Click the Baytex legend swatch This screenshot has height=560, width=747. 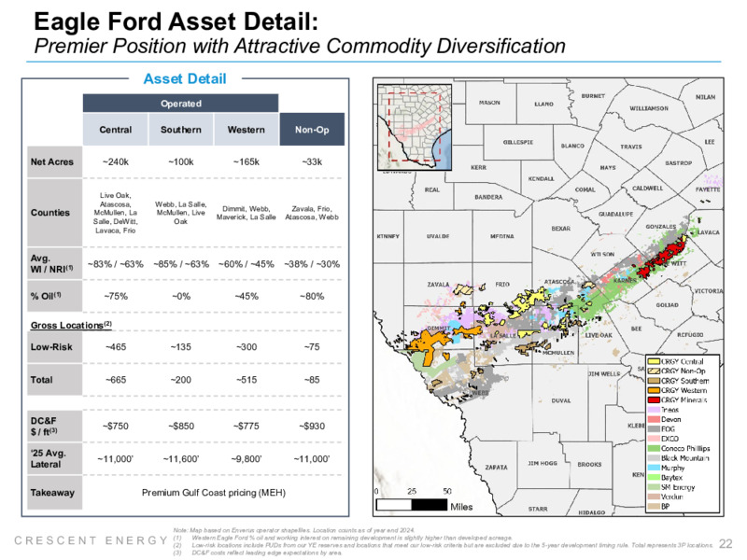(654, 478)
